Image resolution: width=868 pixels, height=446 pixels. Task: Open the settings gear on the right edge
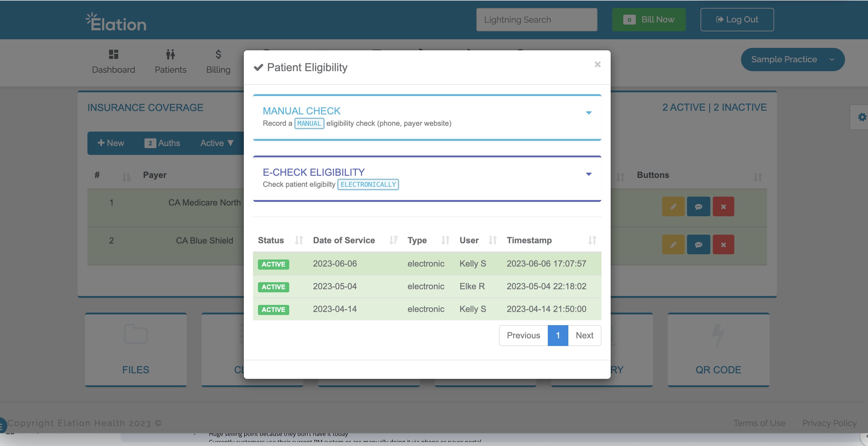pyautogui.click(x=862, y=117)
